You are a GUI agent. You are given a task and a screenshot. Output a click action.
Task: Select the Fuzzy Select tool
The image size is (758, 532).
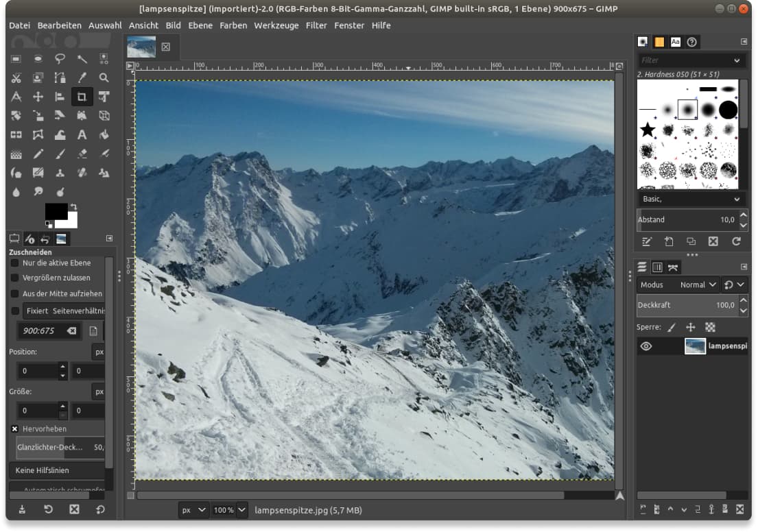tap(81, 59)
